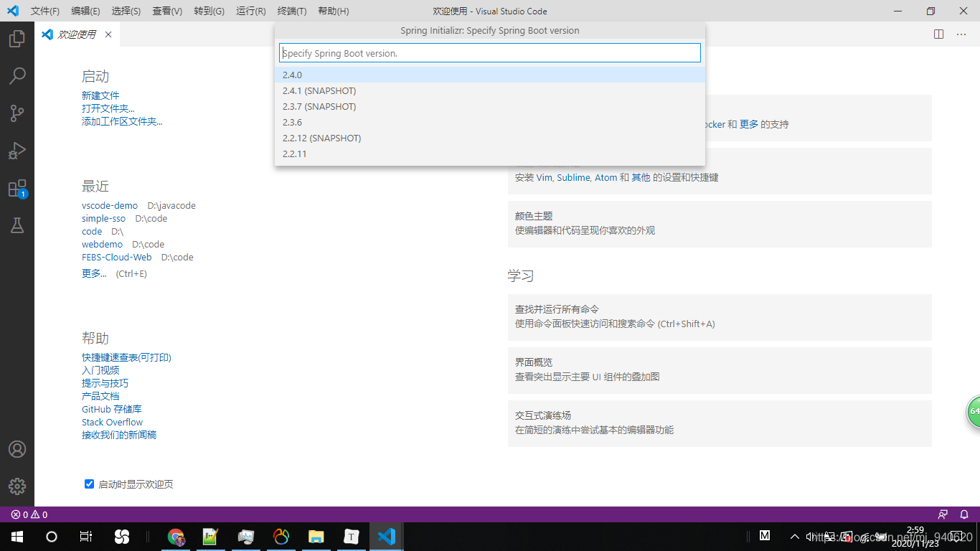Click the errors and warnings status indicator
The height and width of the screenshot is (551, 980).
tap(29, 514)
